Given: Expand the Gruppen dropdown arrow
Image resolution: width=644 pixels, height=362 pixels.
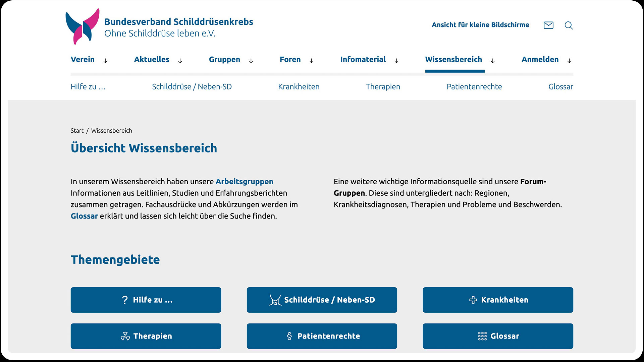Looking at the screenshot, I should coord(251,61).
